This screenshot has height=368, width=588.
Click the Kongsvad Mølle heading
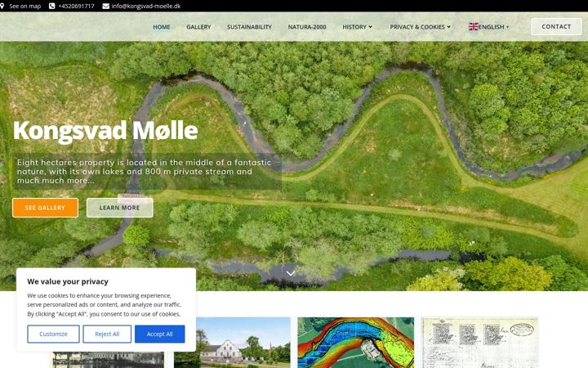coord(105,131)
